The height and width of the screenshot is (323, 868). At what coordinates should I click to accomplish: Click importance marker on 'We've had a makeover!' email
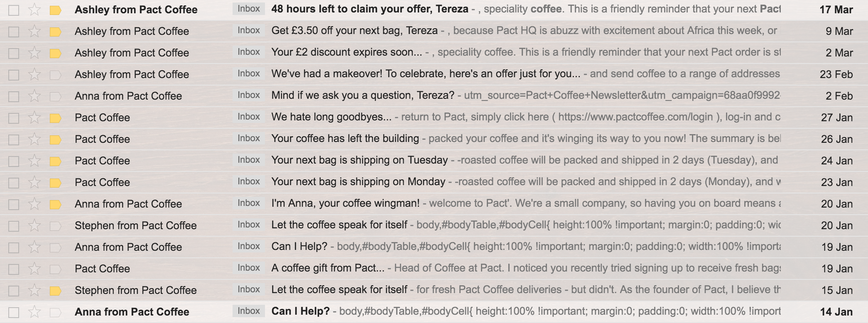55,75
